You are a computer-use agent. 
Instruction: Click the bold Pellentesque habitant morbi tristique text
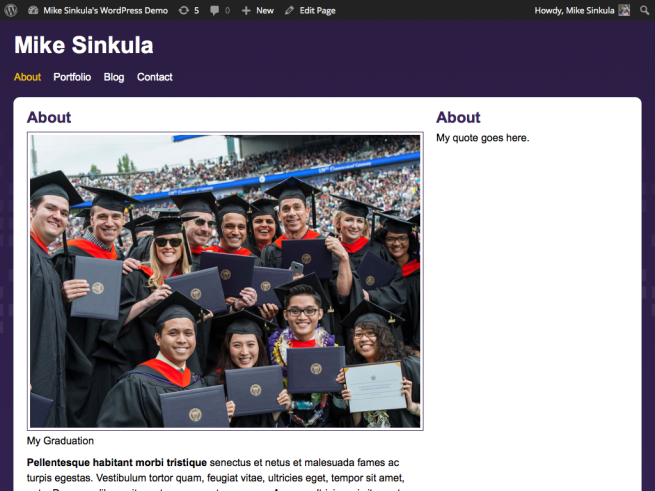[117, 463]
